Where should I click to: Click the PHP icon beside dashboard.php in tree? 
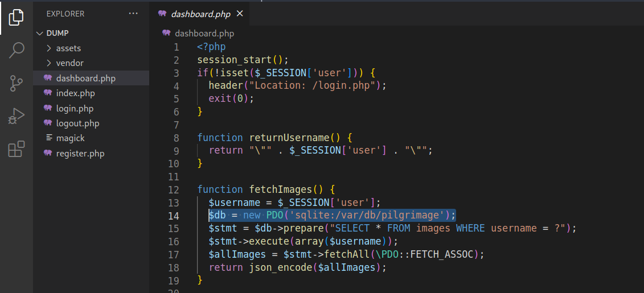click(x=48, y=78)
